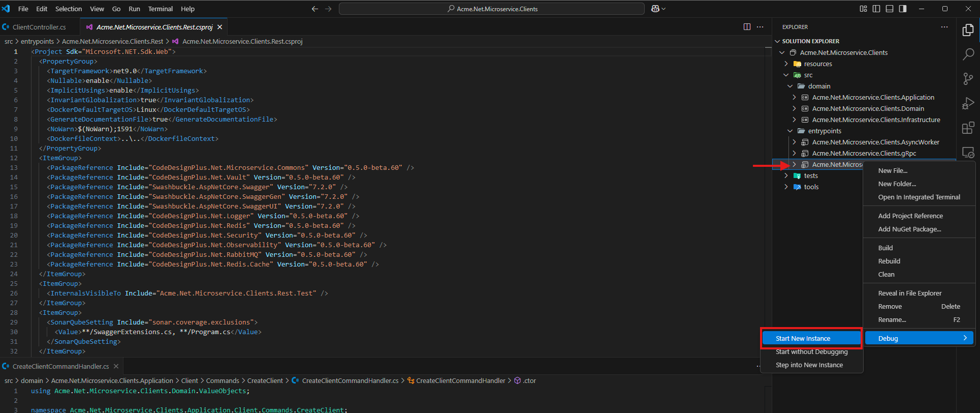Screen dimensions: 980x413
Task: Open Remote Explorer icon in activity bar
Action: tap(968, 152)
